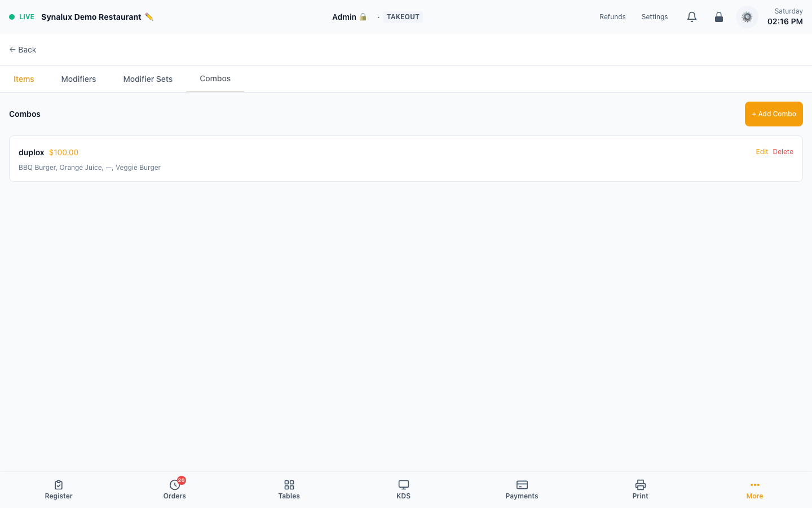Click the 02:16 PM clock
812x508 pixels.
pyautogui.click(x=785, y=21)
